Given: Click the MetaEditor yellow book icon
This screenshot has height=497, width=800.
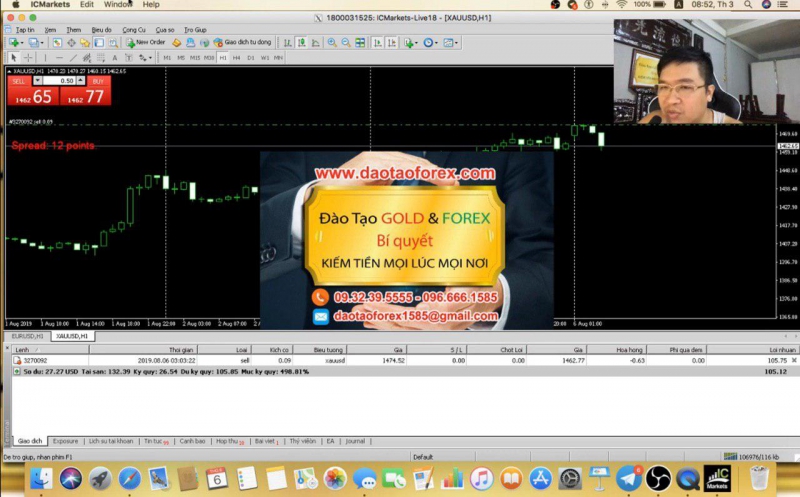Looking at the screenshot, I should tap(177, 42).
